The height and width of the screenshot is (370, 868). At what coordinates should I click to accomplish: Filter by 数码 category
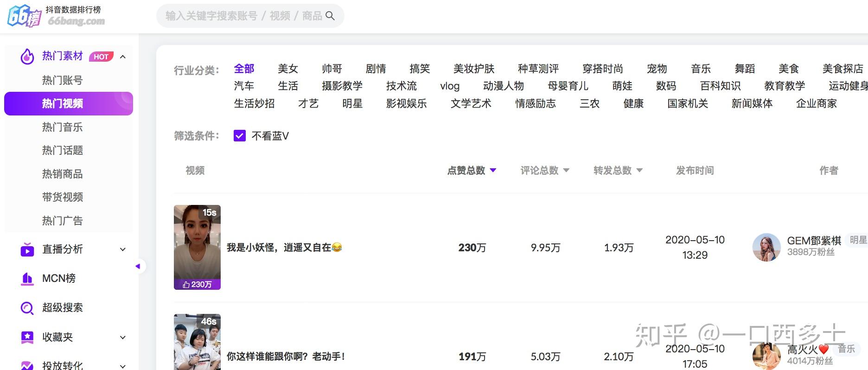click(x=666, y=86)
